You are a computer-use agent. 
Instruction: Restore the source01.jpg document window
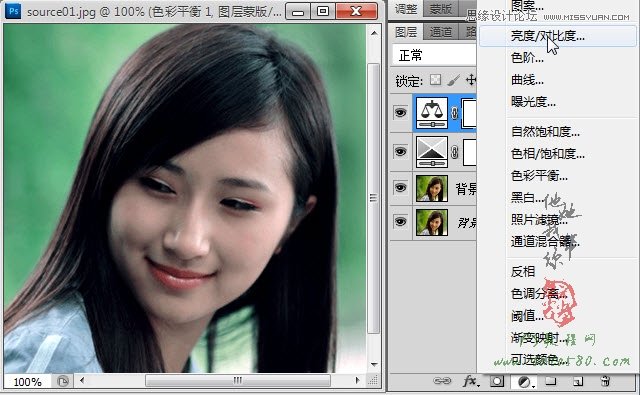point(322,11)
